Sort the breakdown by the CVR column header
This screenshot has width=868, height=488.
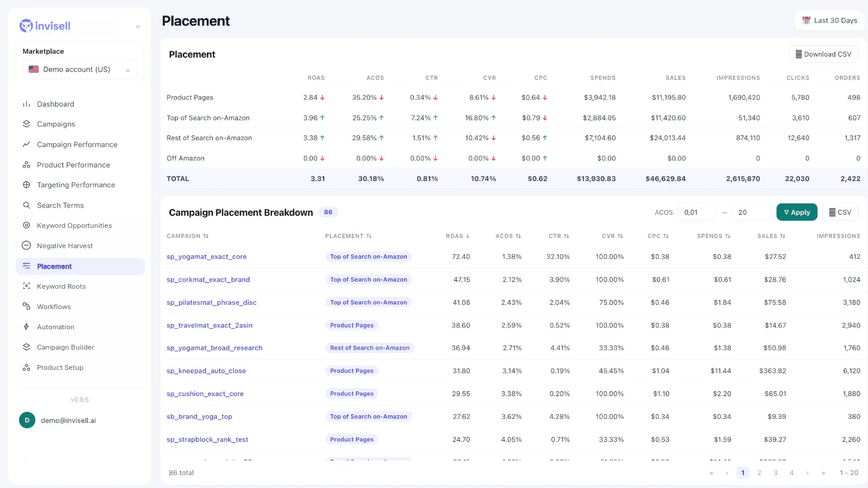[613, 236]
